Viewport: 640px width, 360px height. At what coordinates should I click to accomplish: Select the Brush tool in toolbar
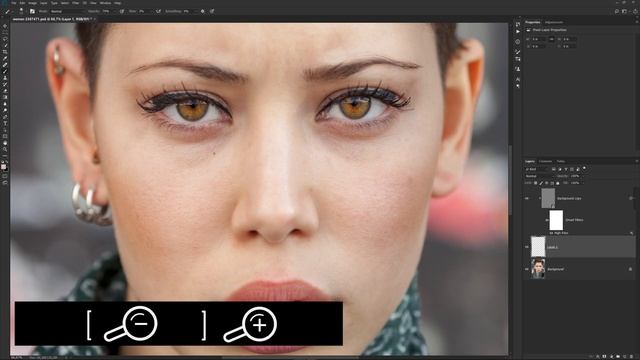point(5,71)
